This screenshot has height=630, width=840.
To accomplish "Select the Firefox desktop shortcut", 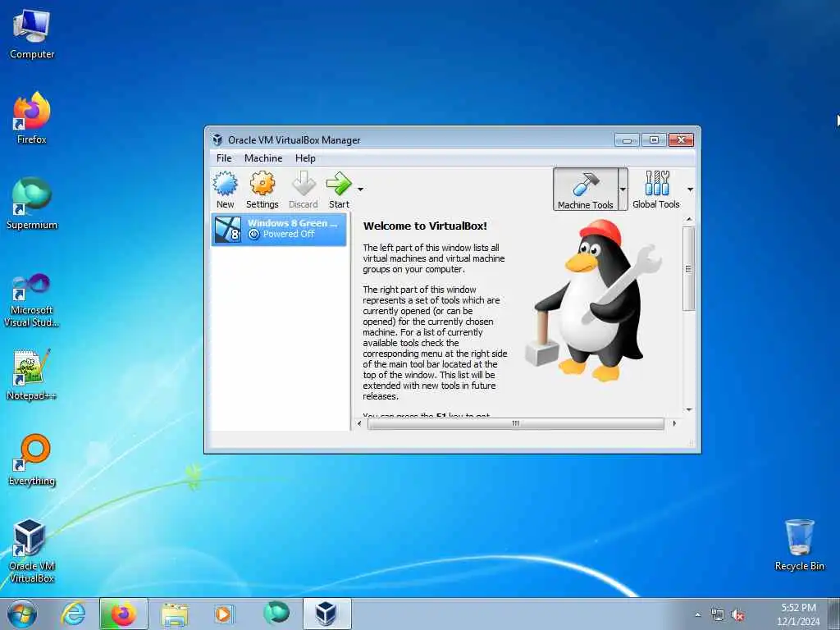I will pos(32,118).
